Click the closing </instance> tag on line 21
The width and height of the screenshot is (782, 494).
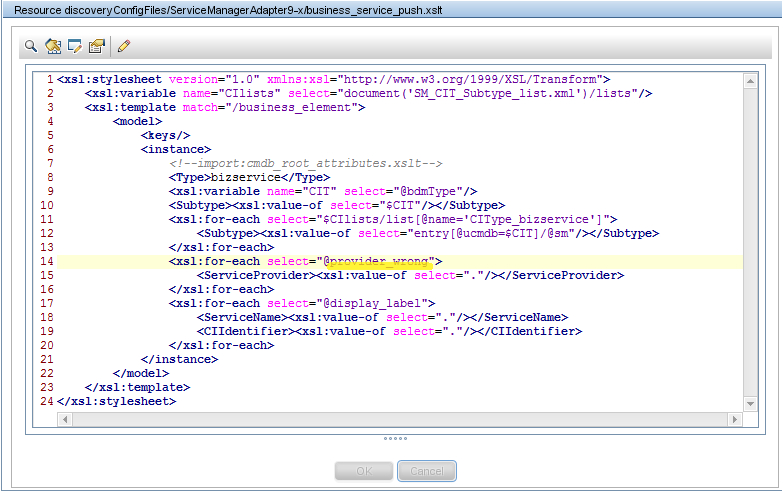pyautogui.click(x=180, y=359)
